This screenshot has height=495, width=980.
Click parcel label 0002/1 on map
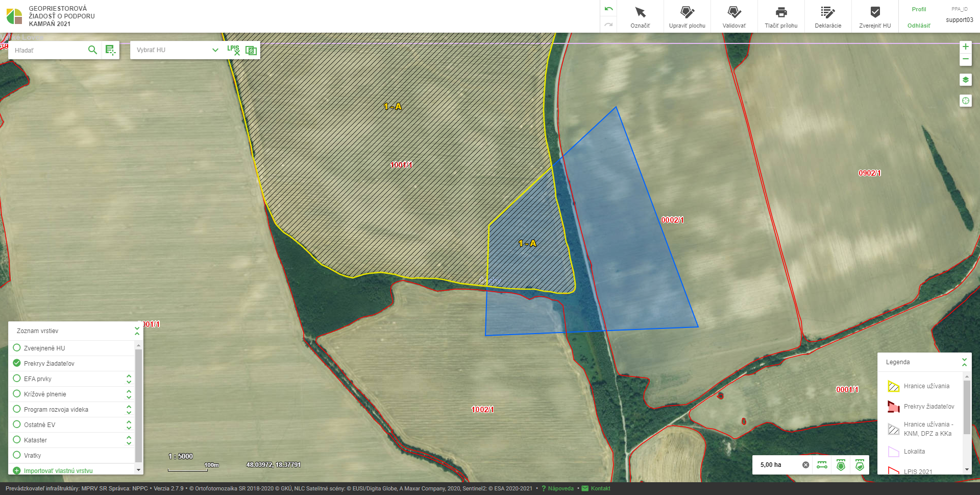[672, 220]
